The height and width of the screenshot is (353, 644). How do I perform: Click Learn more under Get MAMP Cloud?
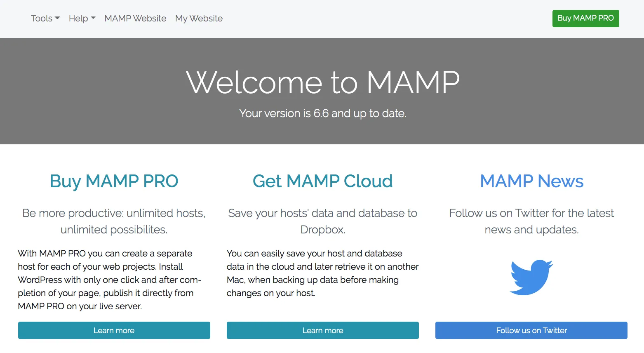tap(323, 330)
